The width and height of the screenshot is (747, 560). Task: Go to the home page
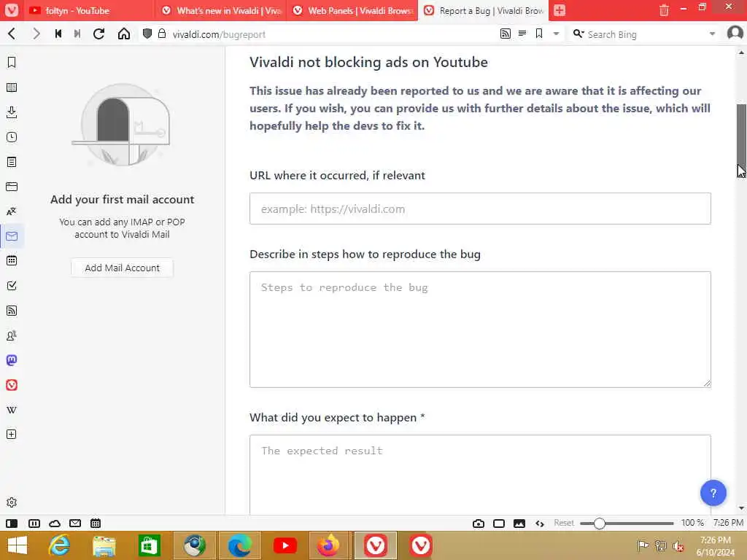coord(124,34)
